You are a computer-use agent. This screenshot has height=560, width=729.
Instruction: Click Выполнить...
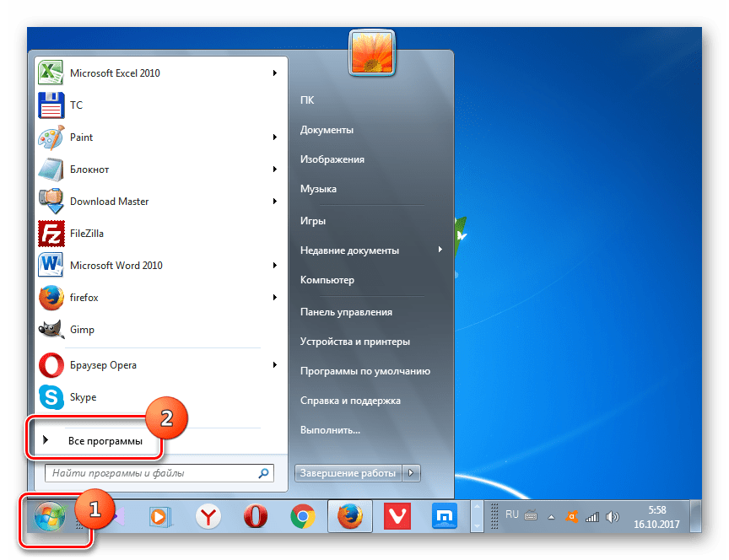(x=330, y=430)
